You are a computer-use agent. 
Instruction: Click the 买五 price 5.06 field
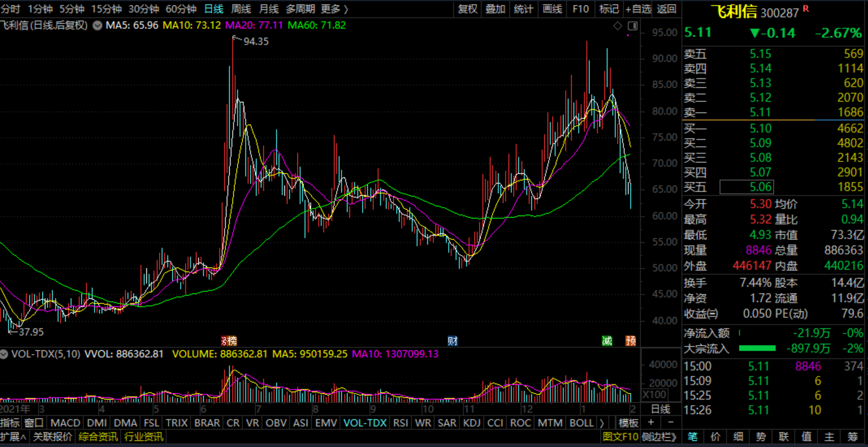pyautogui.click(x=747, y=187)
